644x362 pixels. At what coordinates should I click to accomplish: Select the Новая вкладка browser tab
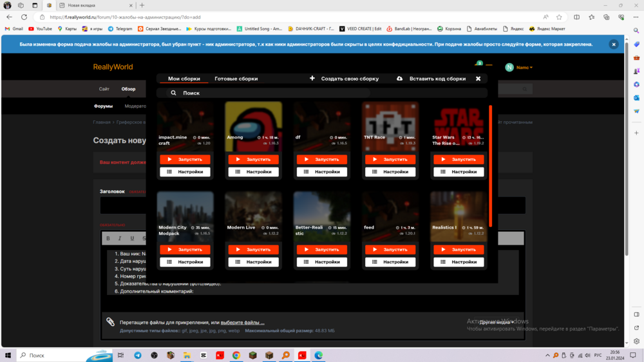[x=96, y=5]
